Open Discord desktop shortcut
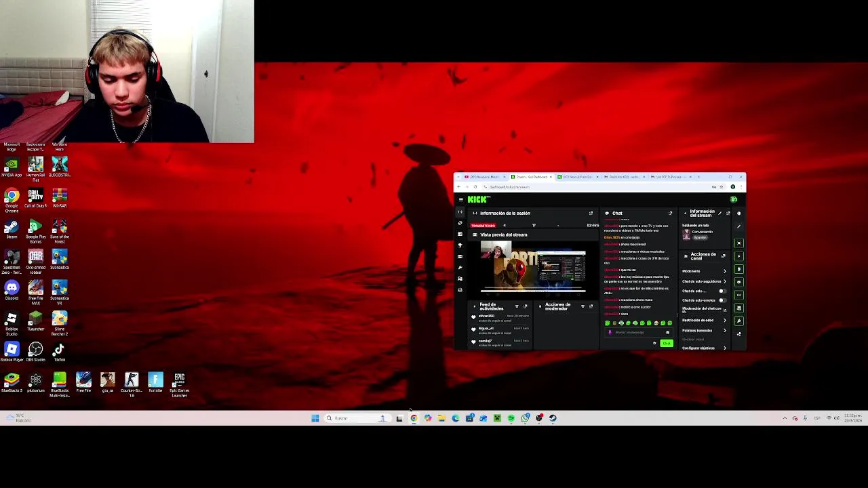Viewport: 868px width, 488px height. point(12,291)
